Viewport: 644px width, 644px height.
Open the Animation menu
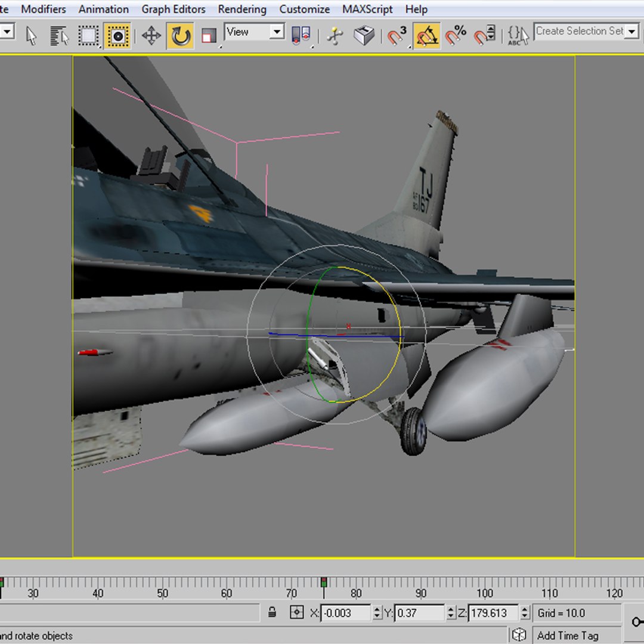point(104,9)
